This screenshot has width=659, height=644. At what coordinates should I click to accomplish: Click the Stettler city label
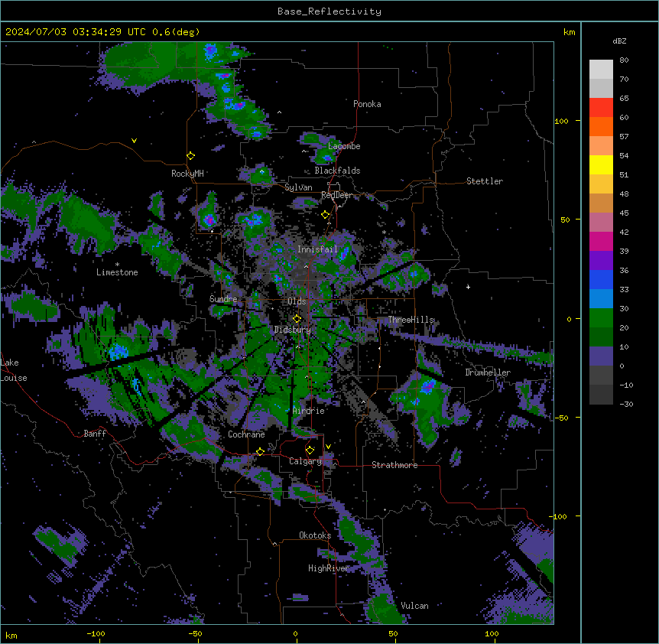tap(485, 181)
